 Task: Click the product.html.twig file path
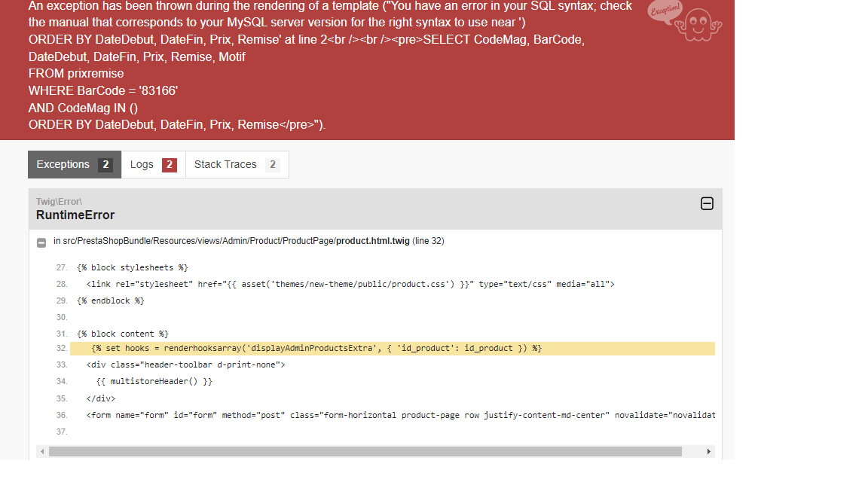(249, 241)
